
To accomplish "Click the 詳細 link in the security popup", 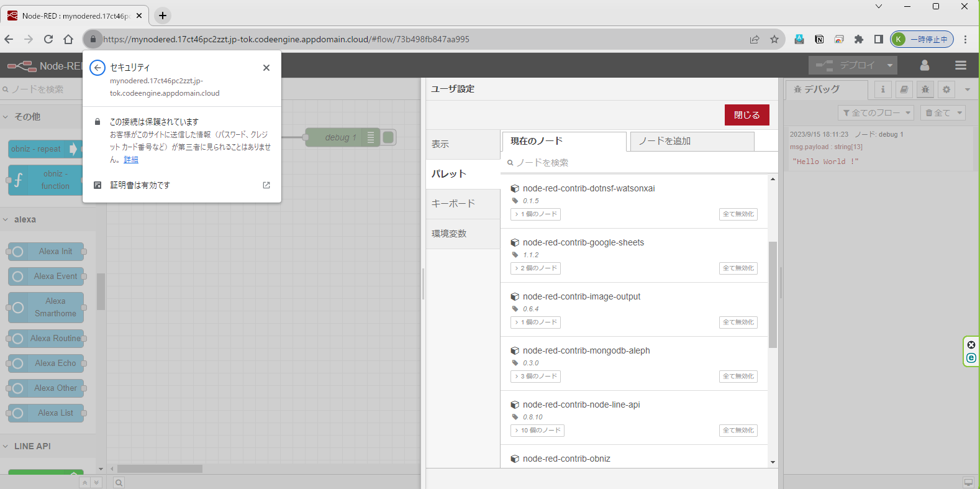I will tap(131, 160).
